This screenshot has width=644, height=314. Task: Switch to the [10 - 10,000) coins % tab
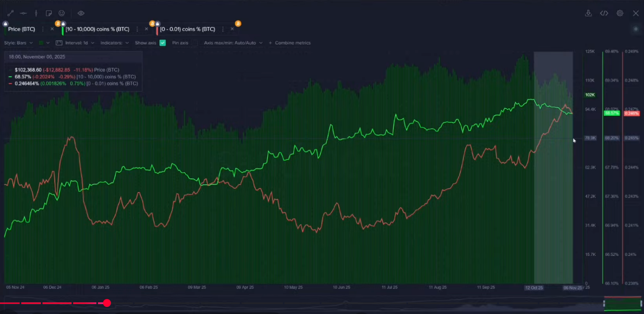pos(97,29)
